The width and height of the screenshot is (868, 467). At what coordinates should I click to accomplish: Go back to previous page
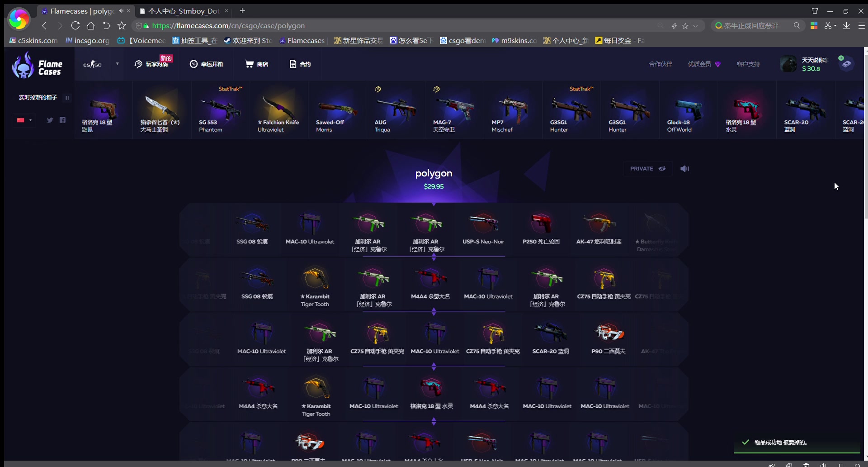pyautogui.click(x=44, y=26)
